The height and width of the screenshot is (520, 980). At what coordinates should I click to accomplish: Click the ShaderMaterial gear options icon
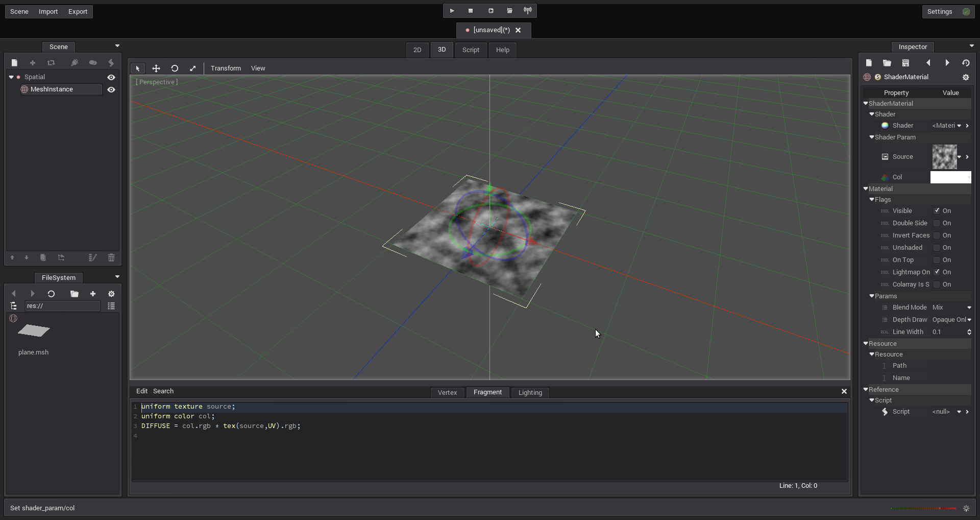(966, 77)
